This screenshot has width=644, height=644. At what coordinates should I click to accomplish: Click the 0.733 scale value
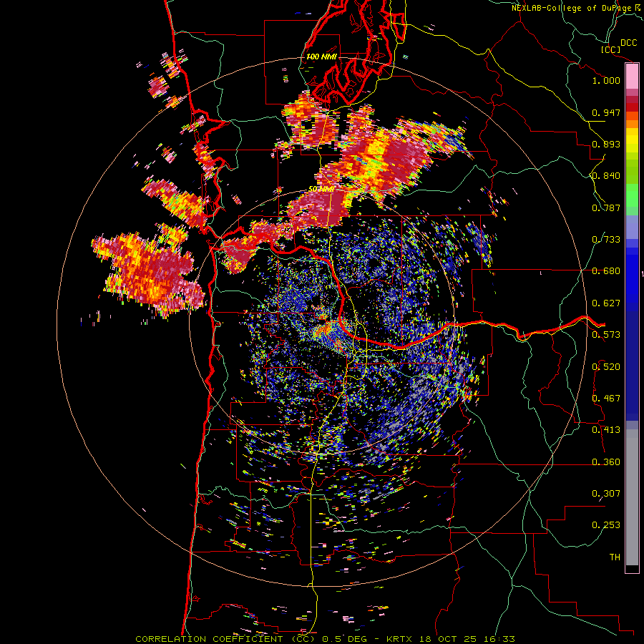[606, 240]
